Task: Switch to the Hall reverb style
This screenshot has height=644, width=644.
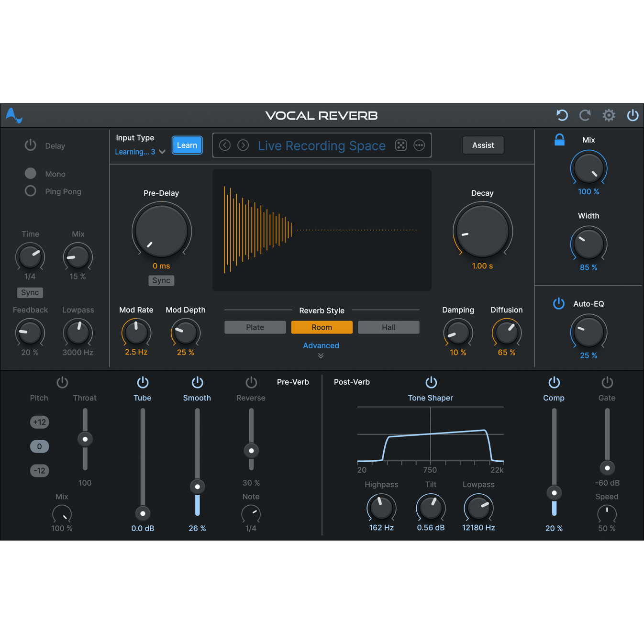Action: pos(388,327)
